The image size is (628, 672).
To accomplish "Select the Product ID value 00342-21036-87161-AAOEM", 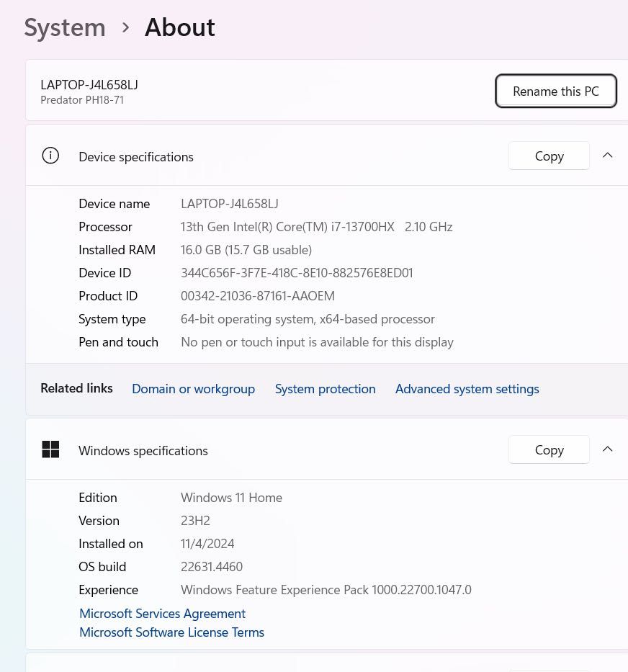I will tap(258, 296).
